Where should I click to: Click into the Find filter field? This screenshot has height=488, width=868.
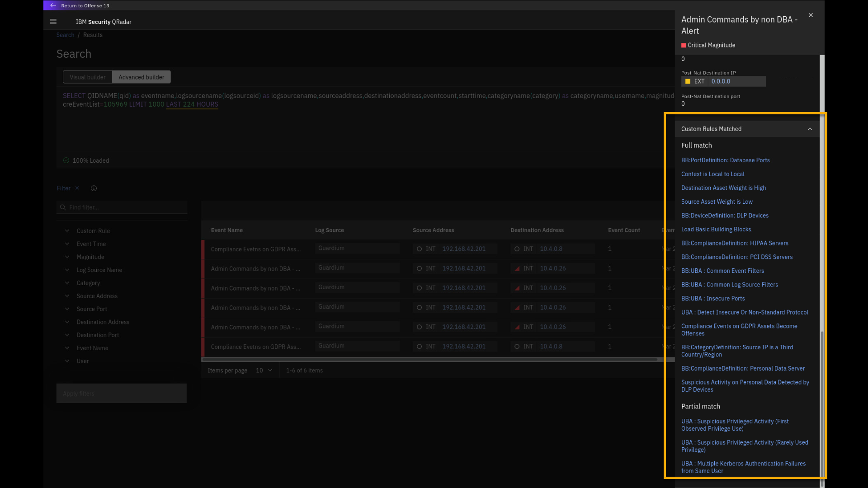[x=127, y=207]
